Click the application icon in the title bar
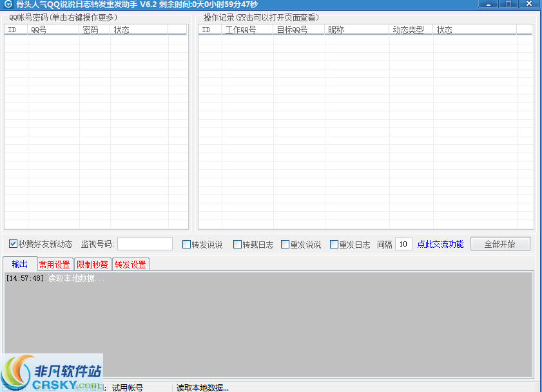The width and height of the screenshot is (542, 392). (x=7, y=4)
